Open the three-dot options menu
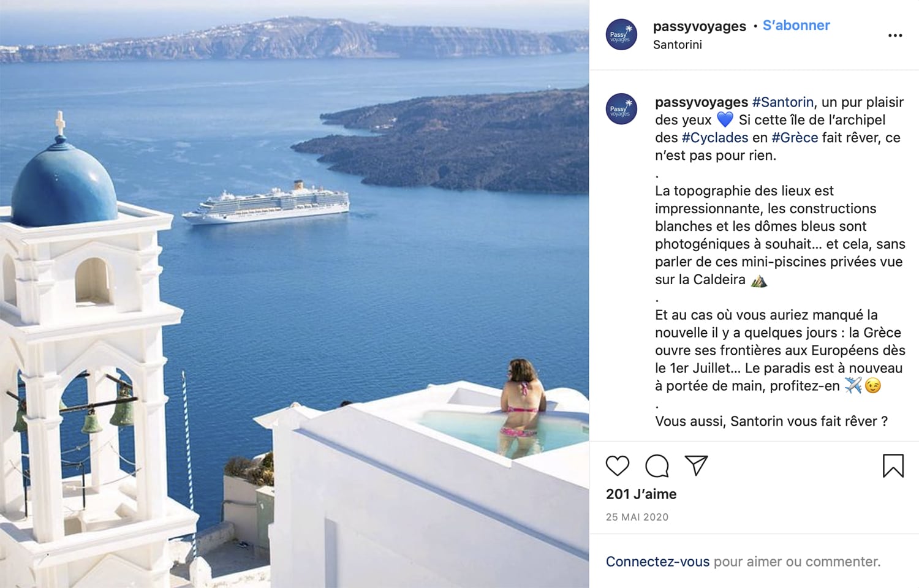 [x=895, y=36]
